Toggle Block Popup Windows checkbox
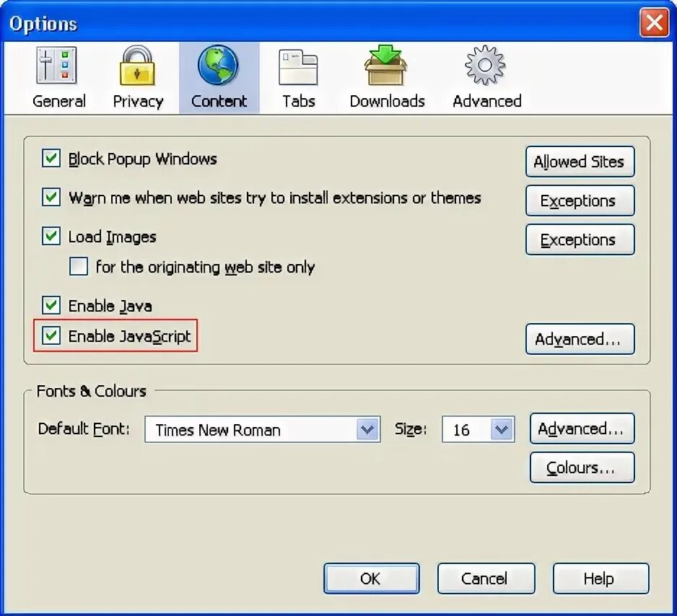The image size is (677, 616). point(51,158)
